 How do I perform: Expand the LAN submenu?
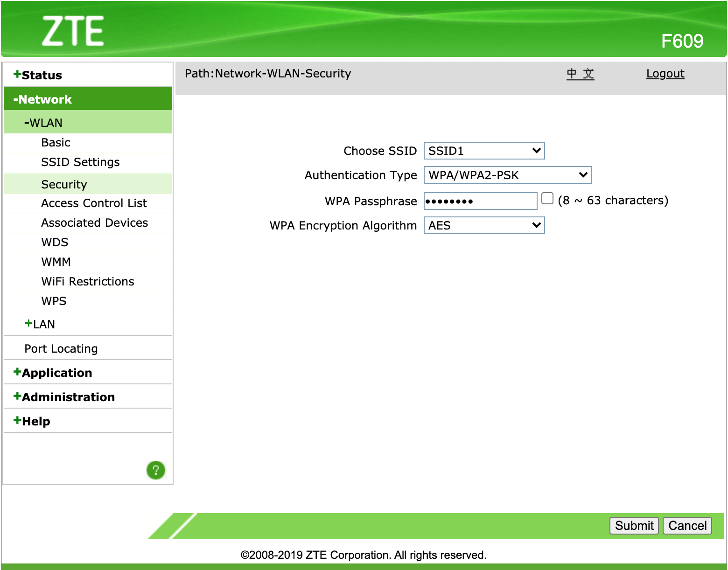[x=40, y=324]
